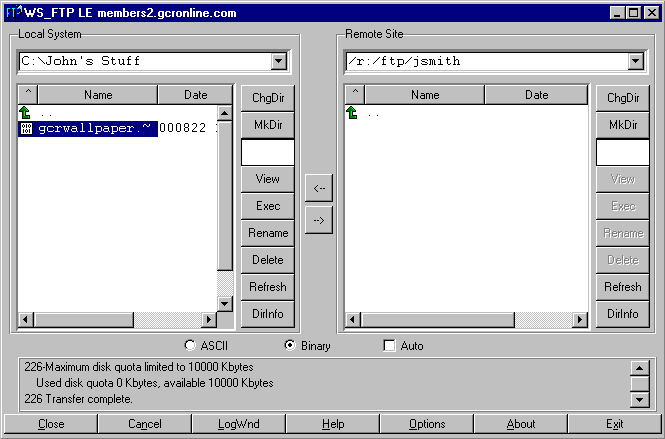The width and height of the screenshot is (665, 439).
Task: Open the LogWnd log window
Action: tap(239, 424)
